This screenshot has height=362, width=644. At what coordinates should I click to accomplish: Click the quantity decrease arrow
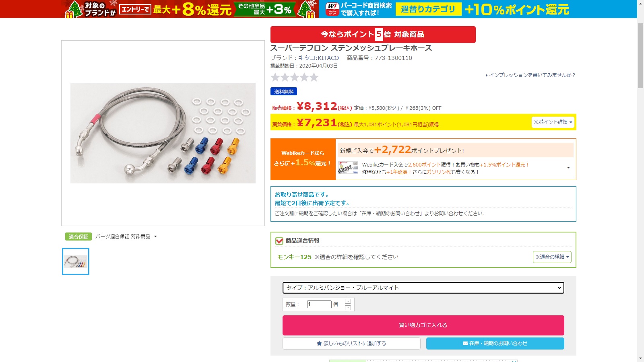[x=348, y=308]
